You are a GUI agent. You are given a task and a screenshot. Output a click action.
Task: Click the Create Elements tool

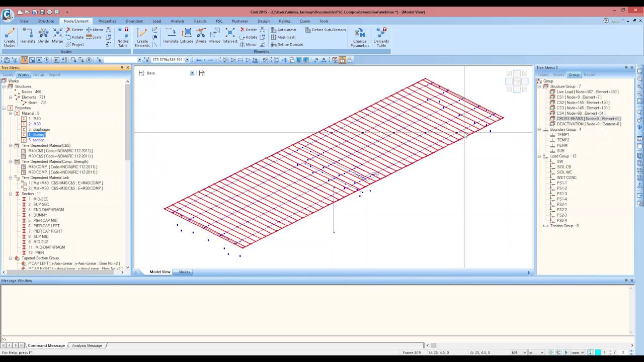[x=142, y=37]
